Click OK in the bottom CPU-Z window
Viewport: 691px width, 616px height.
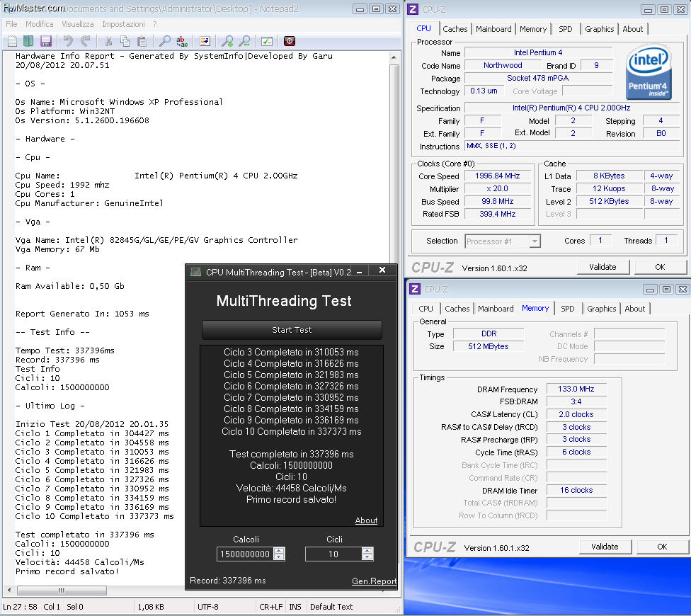(x=663, y=547)
